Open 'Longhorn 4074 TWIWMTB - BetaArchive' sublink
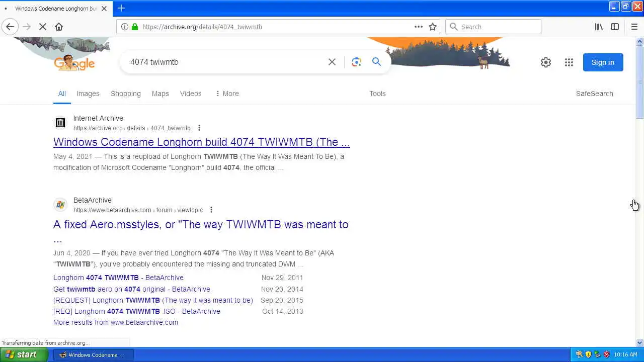 tap(118, 278)
